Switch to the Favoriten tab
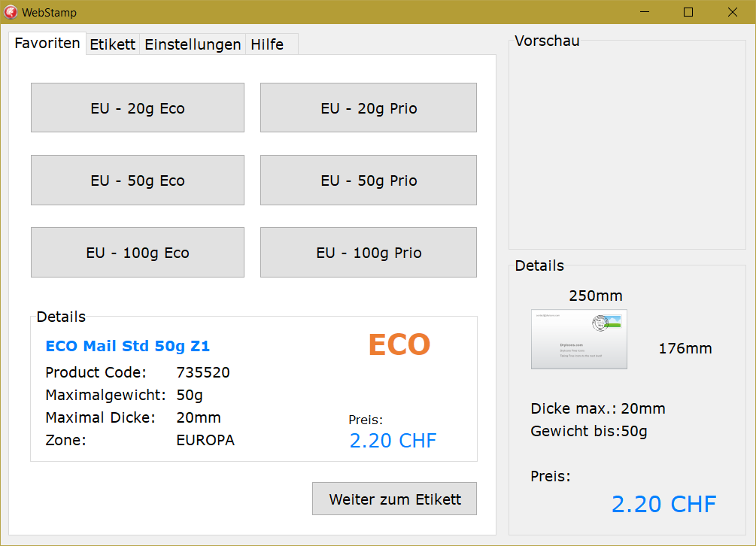The image size is (756, 546). coord(47,44)
